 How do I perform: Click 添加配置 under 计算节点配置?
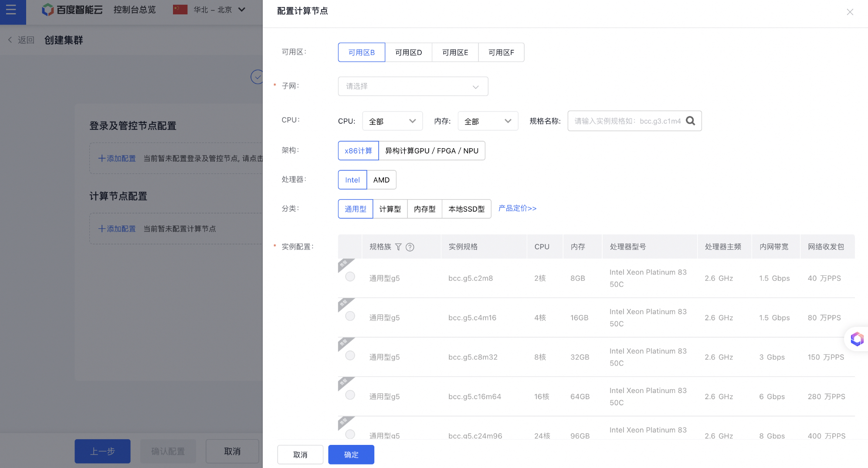117,229
